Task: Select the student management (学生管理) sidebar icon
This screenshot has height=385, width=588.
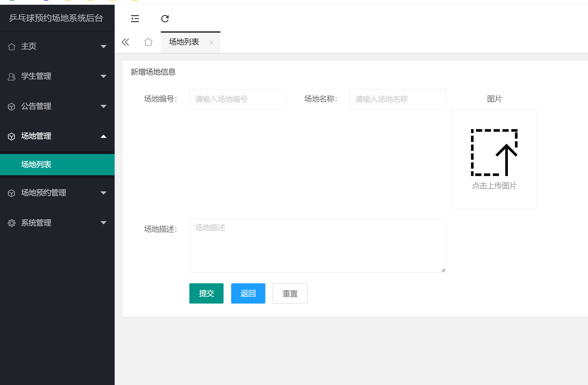Action: click(12, 76)
